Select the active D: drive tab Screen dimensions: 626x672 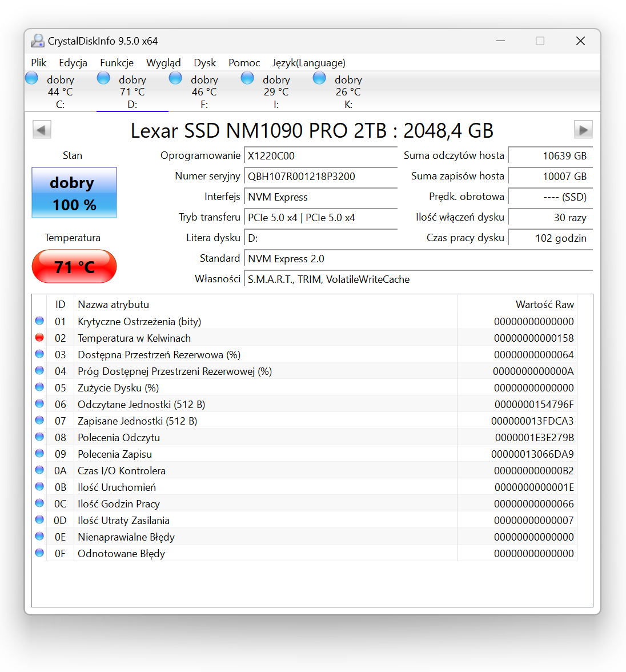[x=133, y=91]
